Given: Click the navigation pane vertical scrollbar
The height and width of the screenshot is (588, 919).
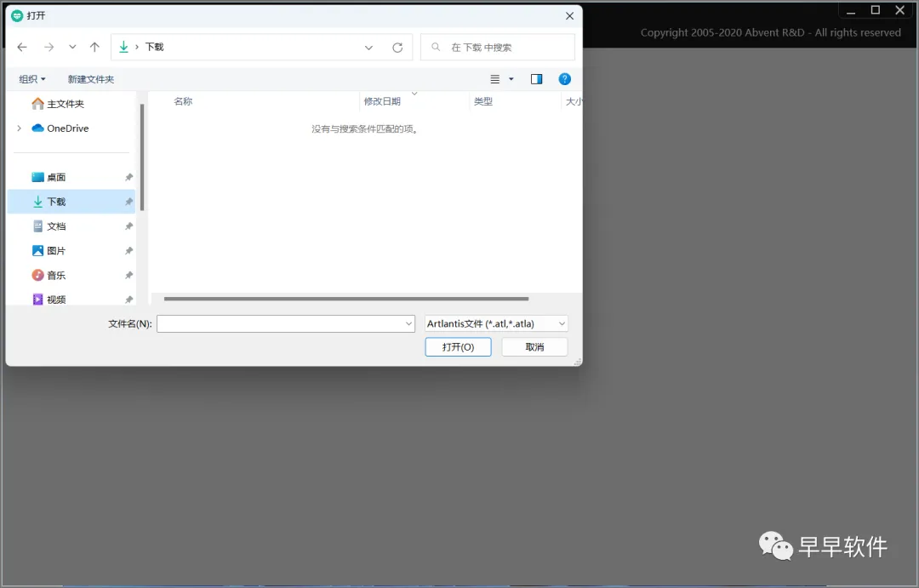Looking at the screenshot, I should click(142, 157).
